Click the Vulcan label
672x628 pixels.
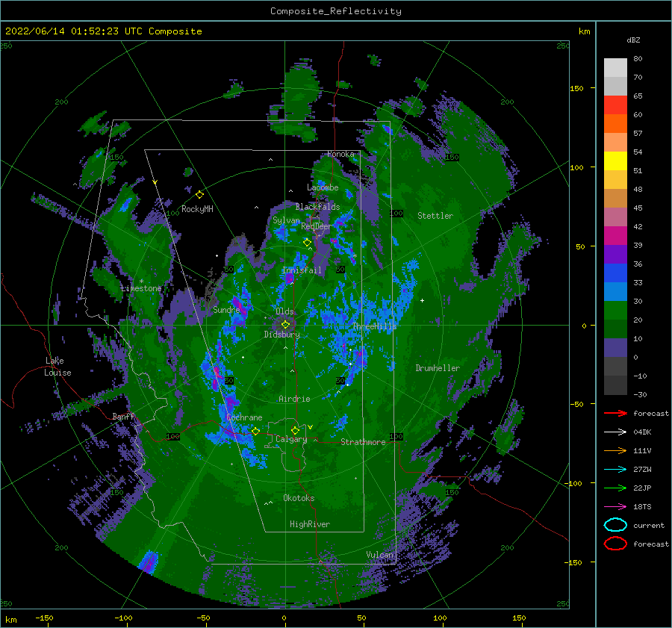(379, 555)
